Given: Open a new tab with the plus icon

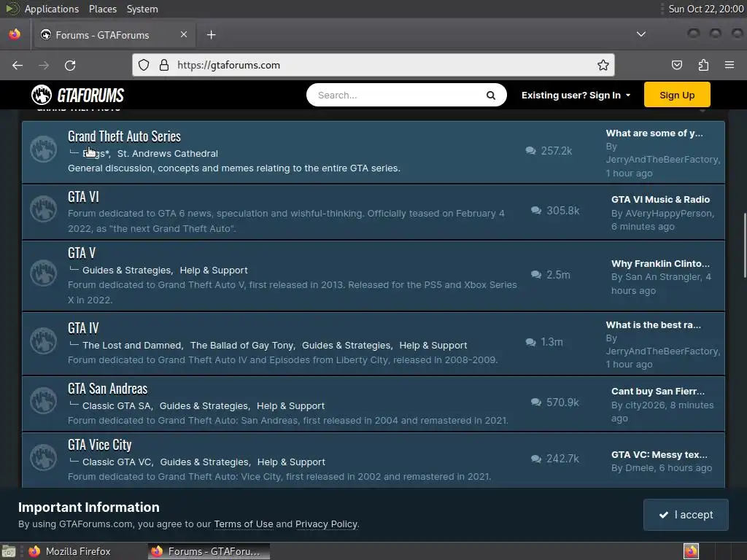Looking at the screenshot, I should [211, 35].
